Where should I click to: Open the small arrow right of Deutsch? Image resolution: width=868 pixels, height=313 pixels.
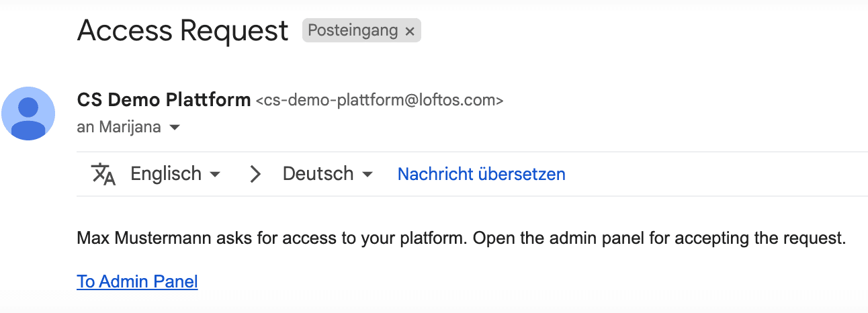(x=367, y=175)
